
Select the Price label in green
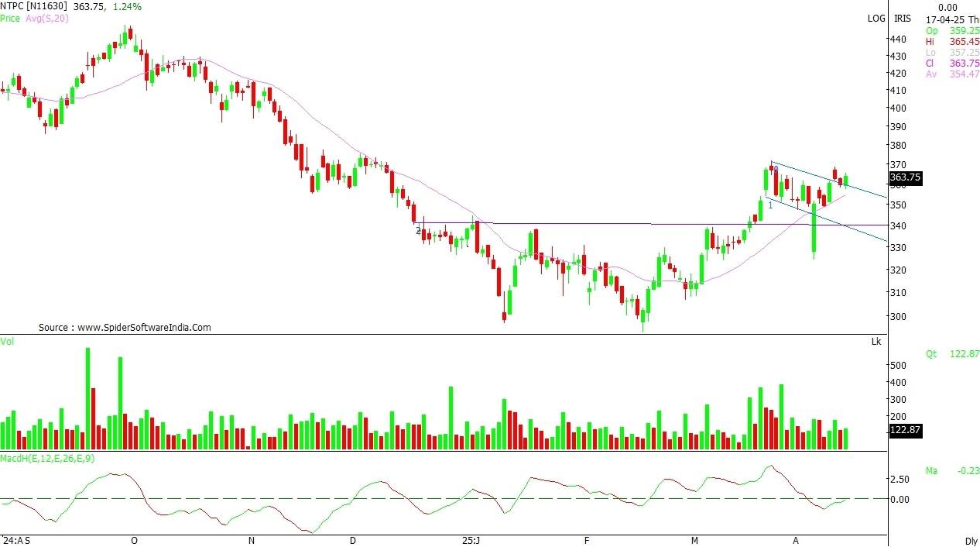[10, 18]
